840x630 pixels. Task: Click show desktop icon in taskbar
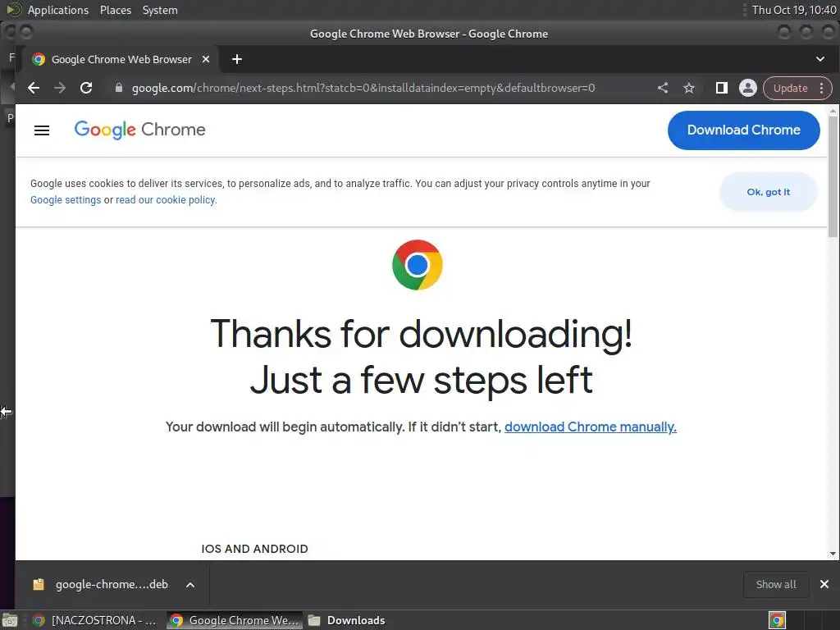(10, 620)
